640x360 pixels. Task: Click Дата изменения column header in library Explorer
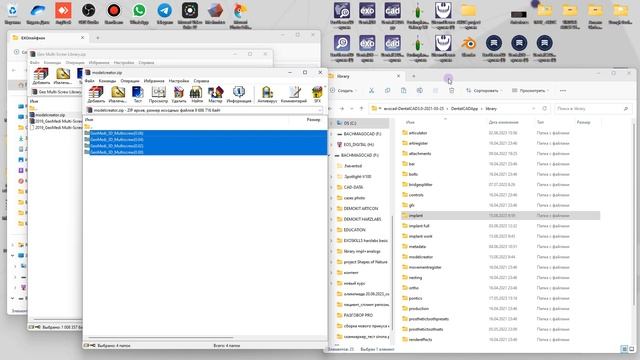503,122
